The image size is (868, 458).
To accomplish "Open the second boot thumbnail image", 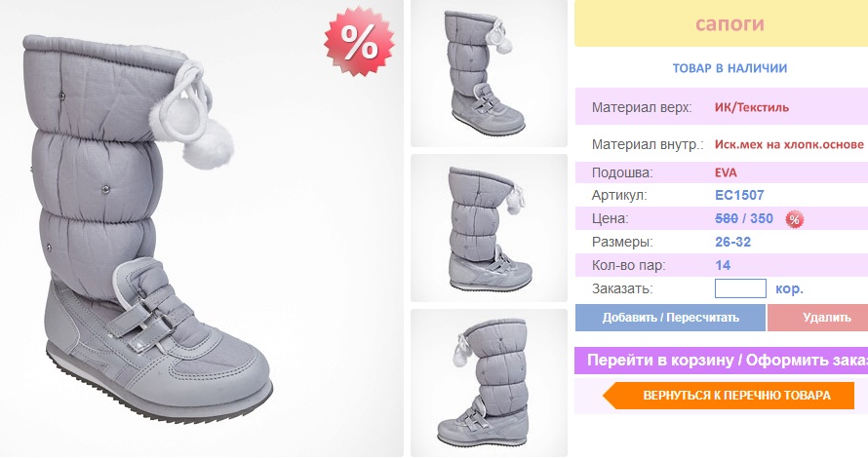I will pos(489,228).
